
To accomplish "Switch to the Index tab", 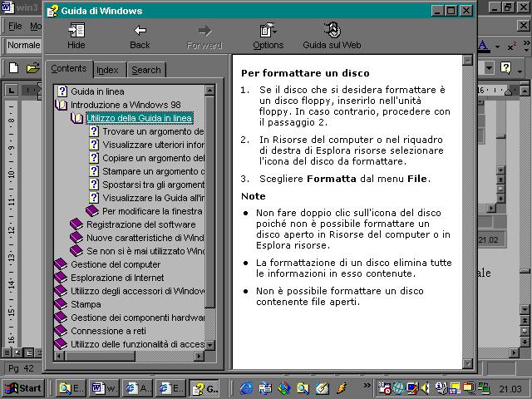I will click(x=109, y=70).
